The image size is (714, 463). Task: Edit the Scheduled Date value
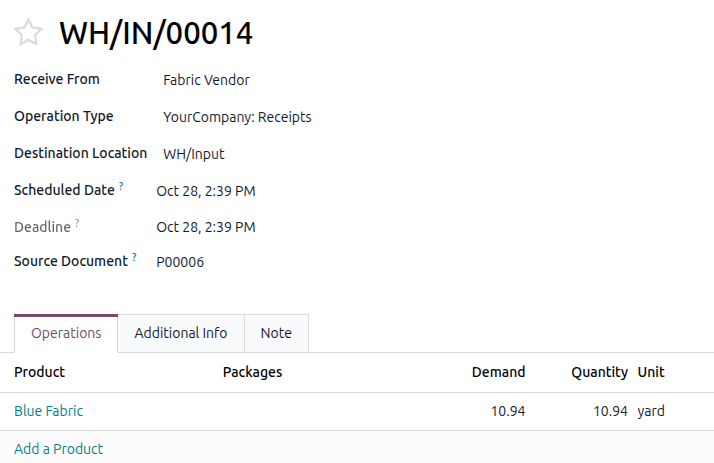(206, 191)
